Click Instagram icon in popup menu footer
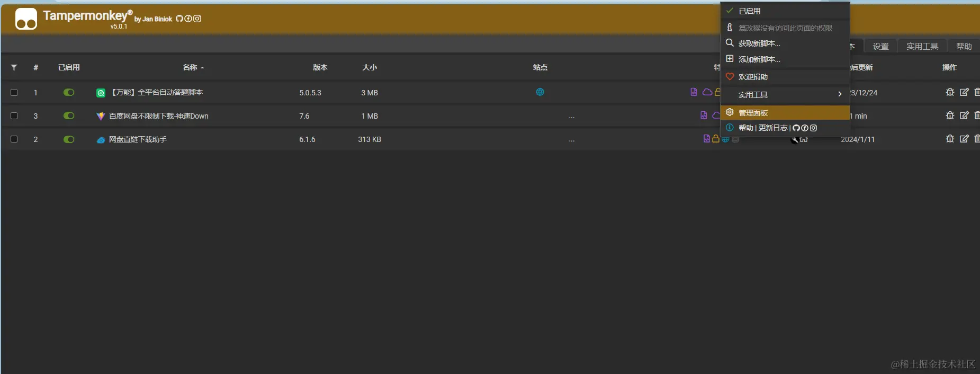The height and width of the screenshot is (374, 980). pyautogui.click(x=813, y=128)
